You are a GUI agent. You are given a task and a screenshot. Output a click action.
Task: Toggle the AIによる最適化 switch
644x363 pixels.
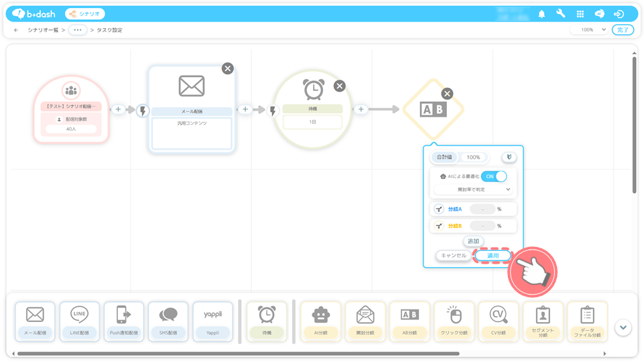pyautogui.click(x=494, y=176)
